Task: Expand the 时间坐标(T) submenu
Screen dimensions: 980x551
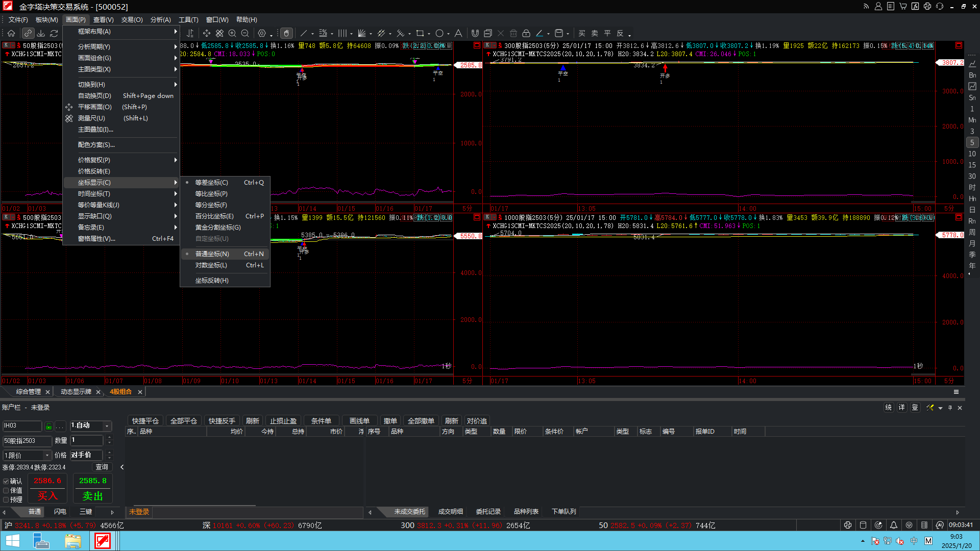Action: (x=121, y=194)
